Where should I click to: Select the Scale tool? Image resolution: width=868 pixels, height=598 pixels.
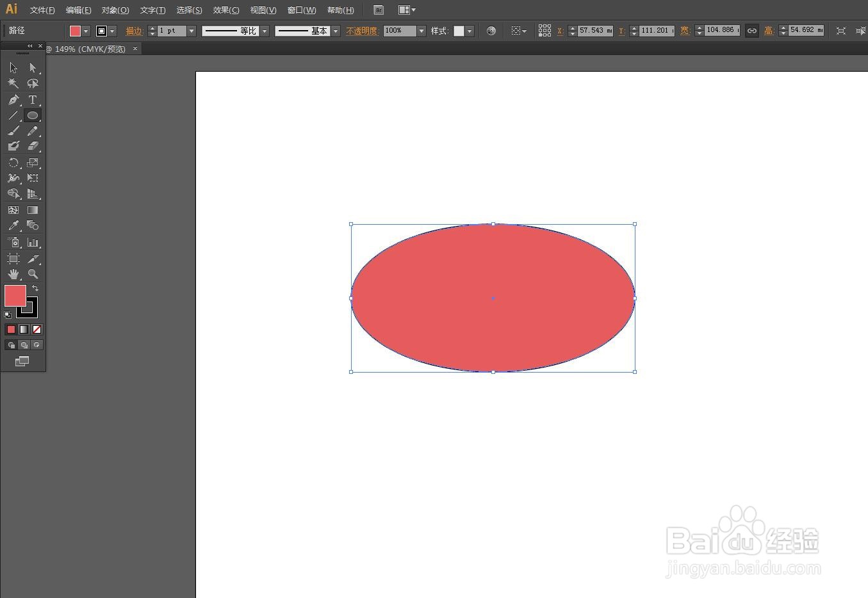(33, 163)
